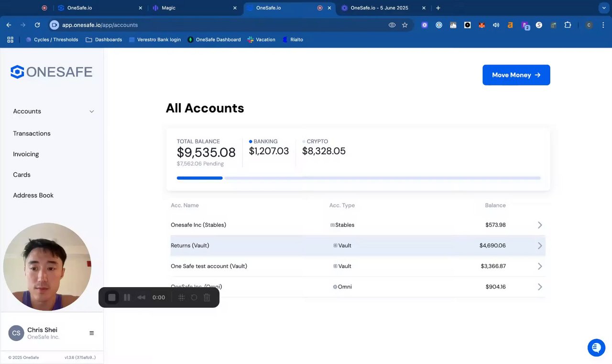Open the OneSafe Dashboard bookmark

[x=214, y=40]
